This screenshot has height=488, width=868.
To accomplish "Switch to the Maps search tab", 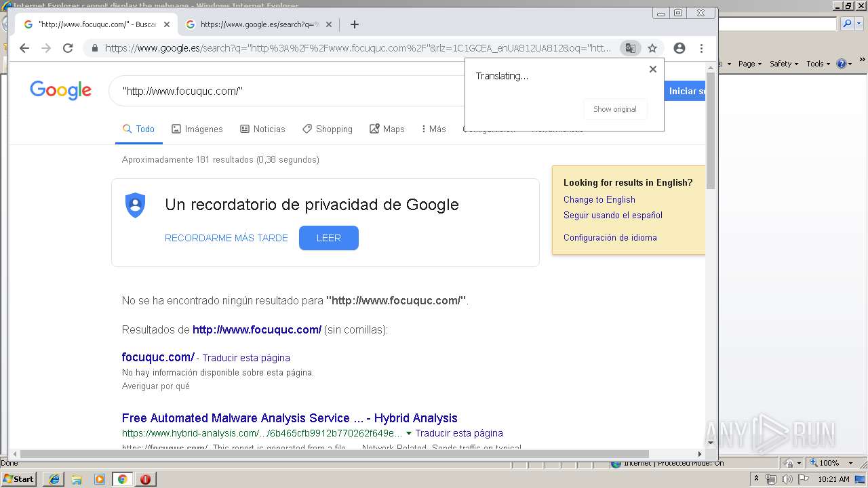I will [x=387, y=129].
